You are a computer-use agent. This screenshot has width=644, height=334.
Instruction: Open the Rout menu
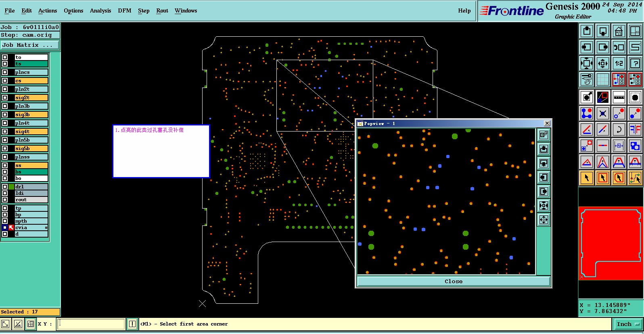point(162,11)
